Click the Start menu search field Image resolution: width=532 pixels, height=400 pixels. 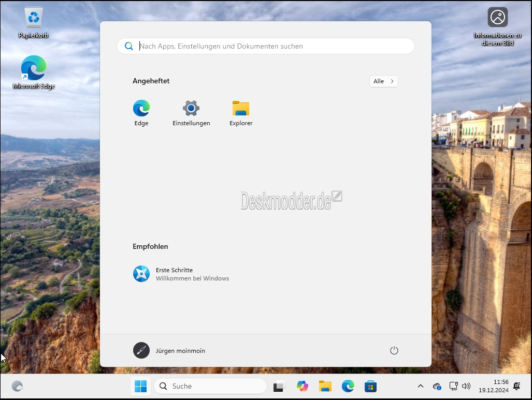pyautogui.click(x=266, y=46)
